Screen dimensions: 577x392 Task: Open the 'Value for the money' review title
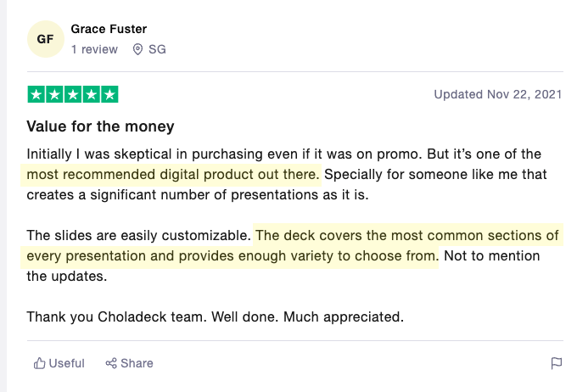(x=100, y=126)
